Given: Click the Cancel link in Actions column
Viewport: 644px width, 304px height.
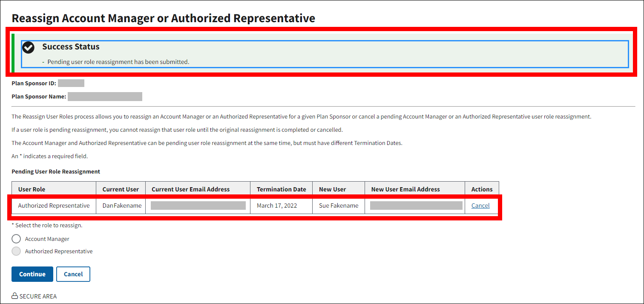Looking at the screenshot, I should pos(480,206).
